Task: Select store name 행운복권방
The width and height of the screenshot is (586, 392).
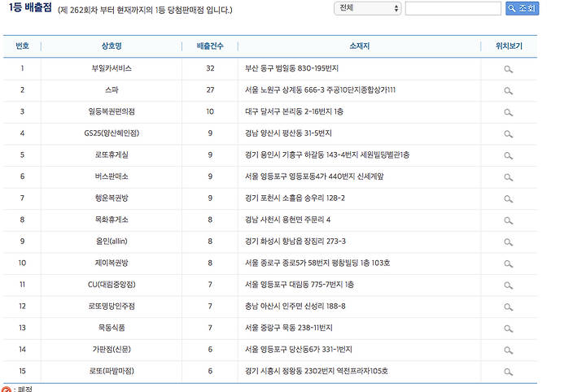Action: (x=112, y=198)
